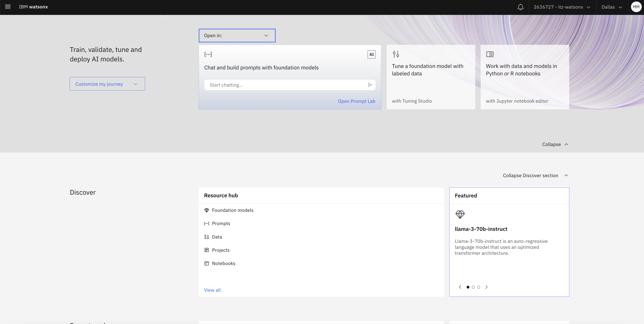The height and width of the screenshot is (324, 644).
Task: Click the Foundation models diamond icon
Action: [207, 210]
